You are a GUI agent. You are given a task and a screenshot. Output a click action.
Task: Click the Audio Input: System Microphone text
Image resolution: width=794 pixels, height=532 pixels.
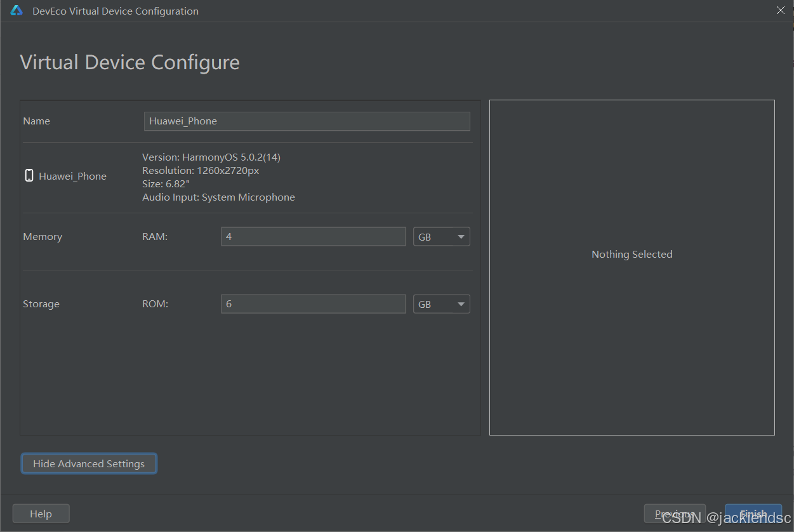(218, 197)
